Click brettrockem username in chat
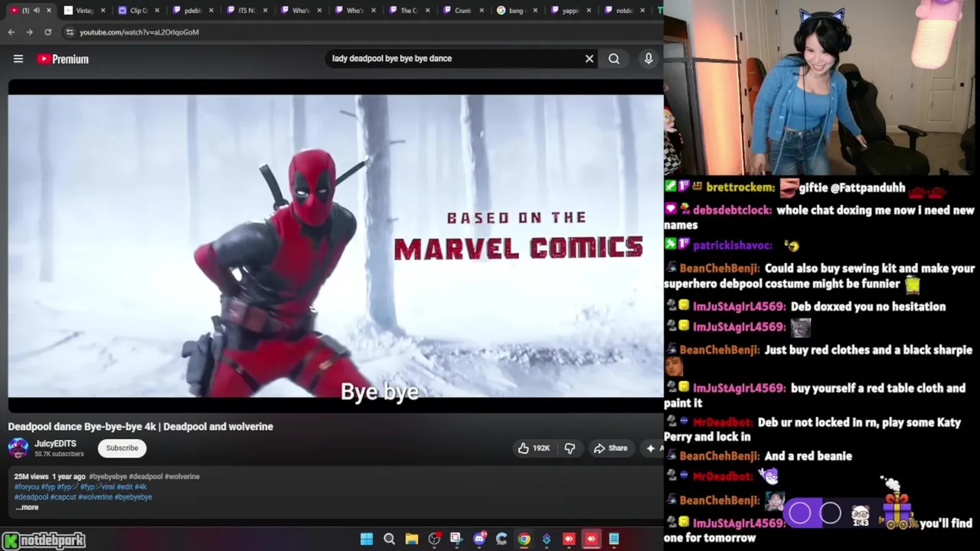Viewport: 980px width, 551px height. click(740, 187)
